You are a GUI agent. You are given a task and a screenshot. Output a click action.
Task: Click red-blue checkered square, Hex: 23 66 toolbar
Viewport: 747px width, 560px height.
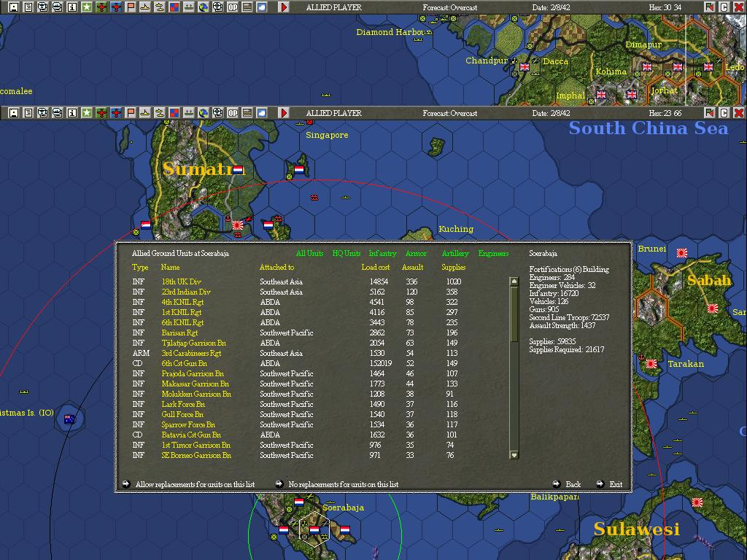pyautogui.click(x=174, y=113)
